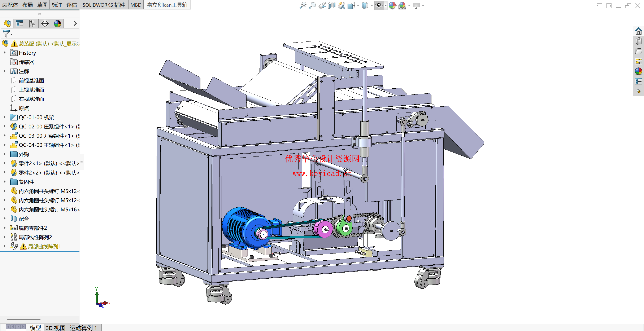Open View Settings dropdown arrow

tap(423, 5)
